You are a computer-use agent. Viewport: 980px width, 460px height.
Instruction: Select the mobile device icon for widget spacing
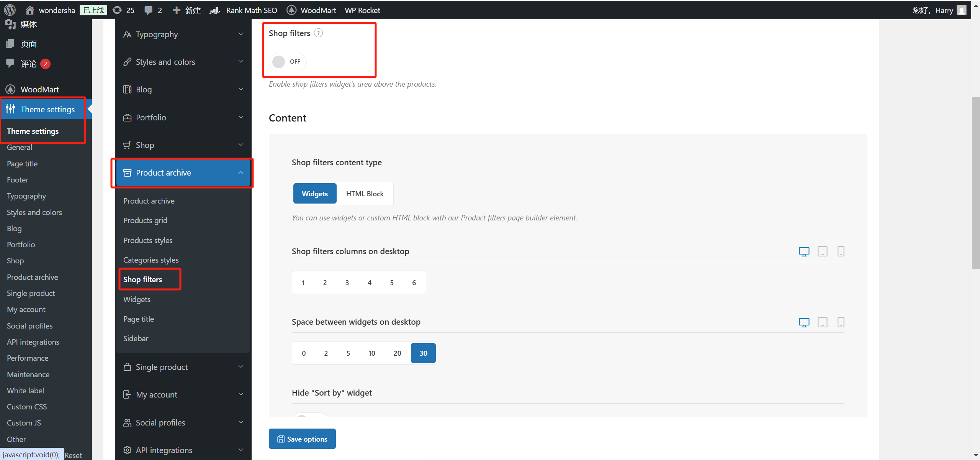coord(841,322)
